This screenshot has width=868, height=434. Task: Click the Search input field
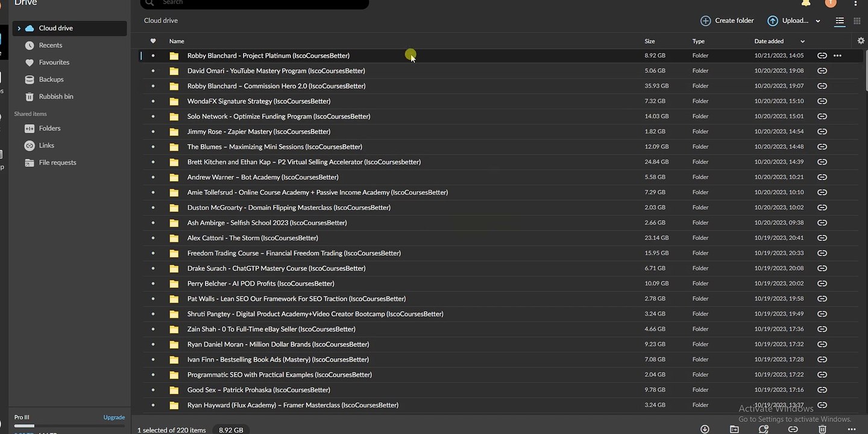(x=254, y=3)
